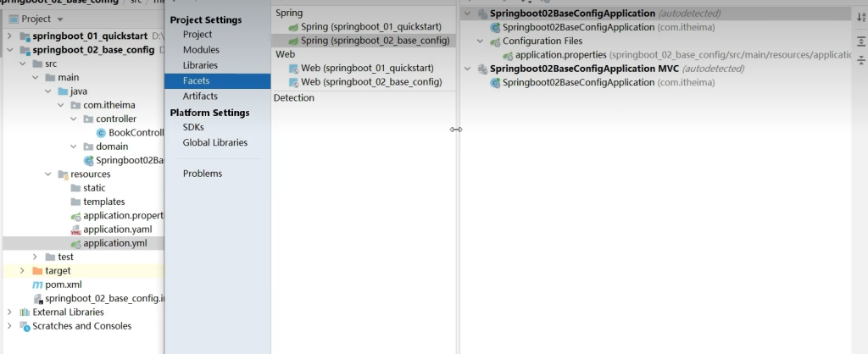Click the Web facet icon for springboot_02_base_config
868x354 pixels.
pos(294,82)
